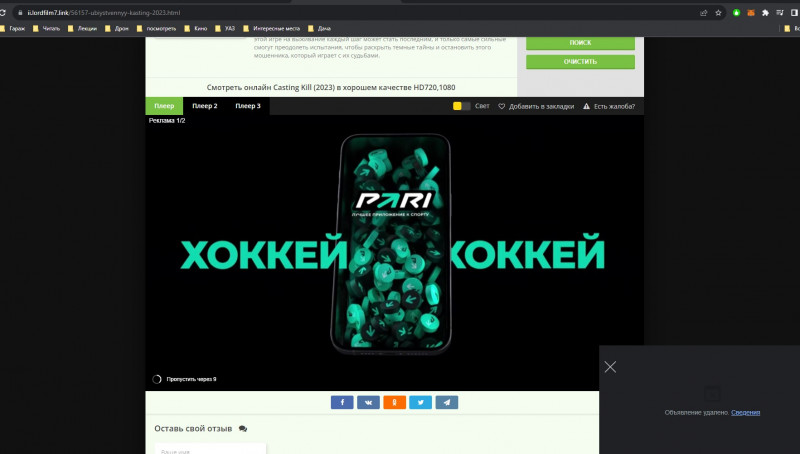The width and height of the screenshot is (800, 454).
Task: Switch to the Плеер 3 tab
Action: 248,106
